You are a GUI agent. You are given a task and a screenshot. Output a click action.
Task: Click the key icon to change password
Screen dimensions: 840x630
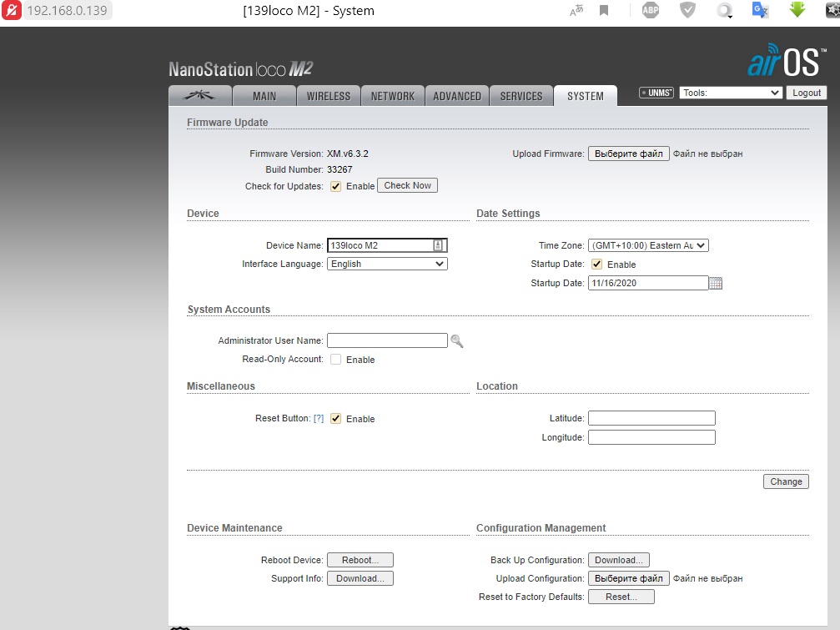(457, 340)
